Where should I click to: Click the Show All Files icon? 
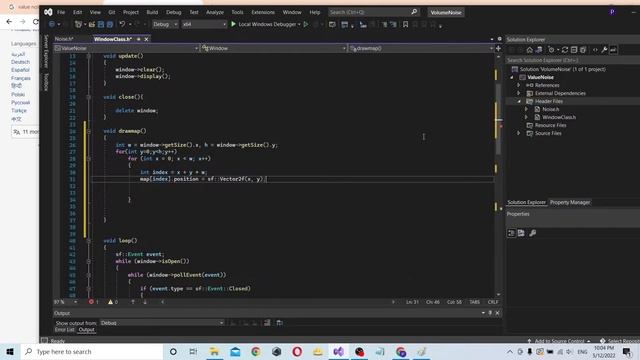(583, 50)
